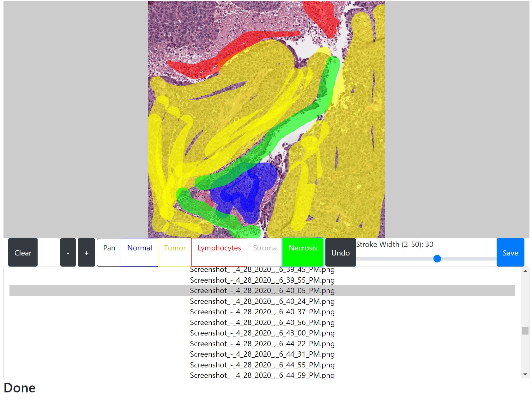Switch to the Lymphocytes label
Screen dimensions: 532x400
pyautogui.click(x=219, y=252)
